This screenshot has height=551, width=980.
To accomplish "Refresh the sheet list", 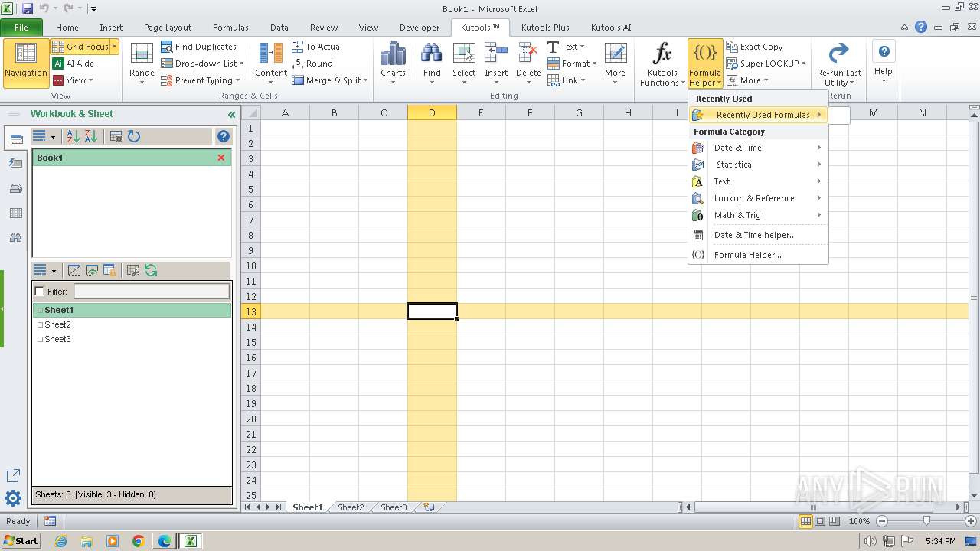I will 151,270.
